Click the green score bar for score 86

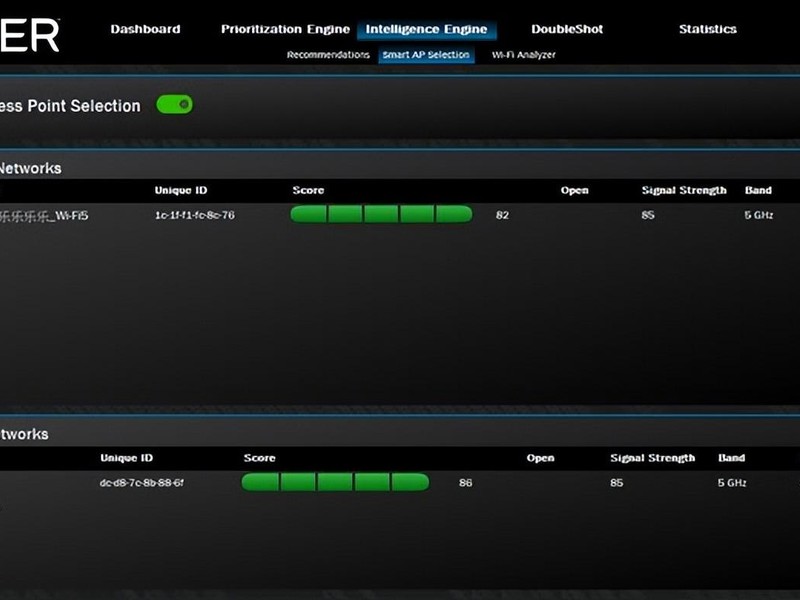(335, 482)
